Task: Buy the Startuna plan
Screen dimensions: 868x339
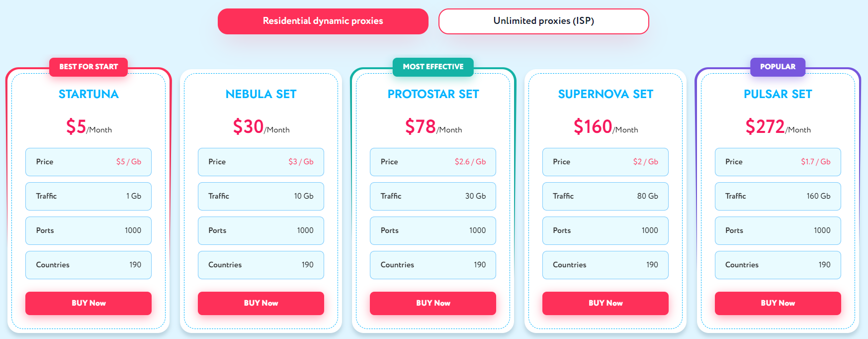Action: 88,303
